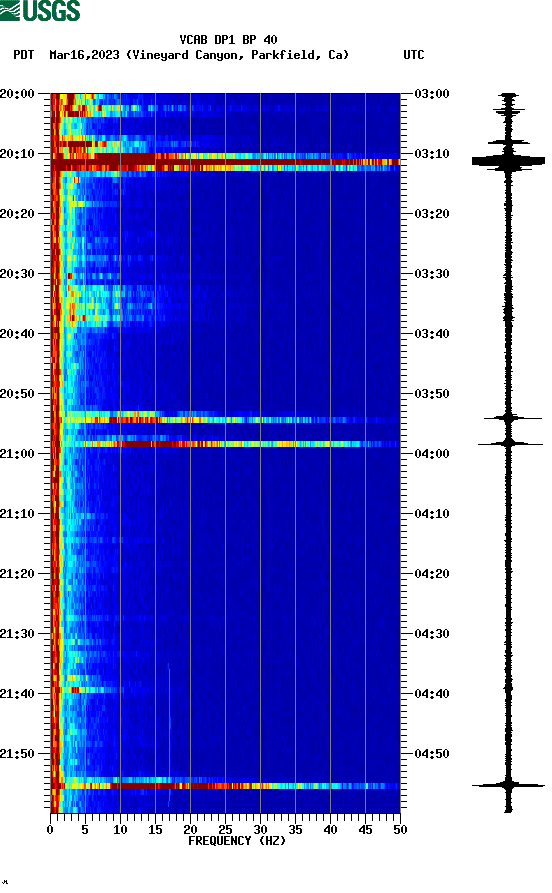Click the '20:50' PDT time label
Viewport: 552px width, 893px height.
17,394
